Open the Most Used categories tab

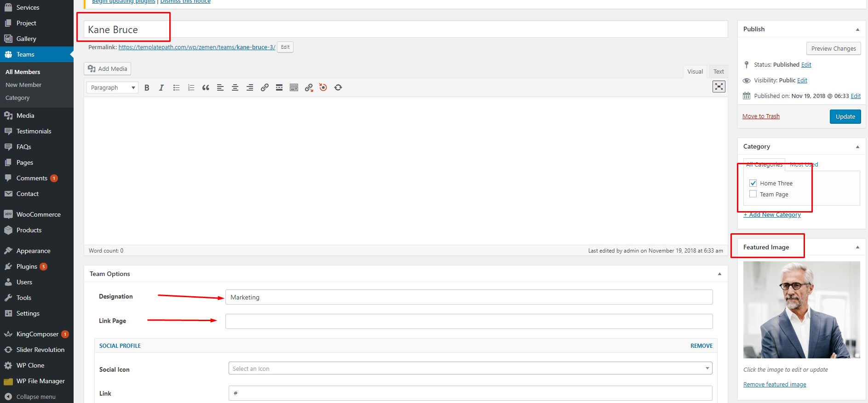click(x=804, y=165)
